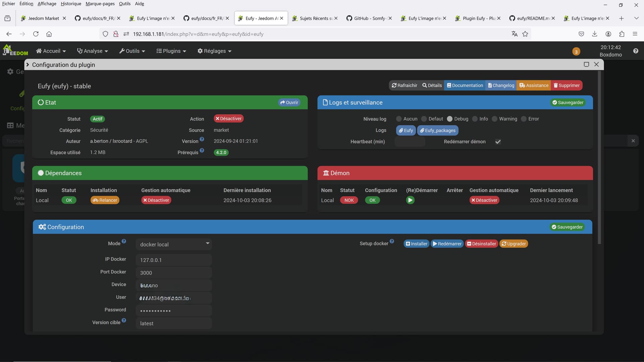This screenshot has width=644, height=362.
Task: Maximize the Configuration du plugin dialog
Action: coord(586,64)
